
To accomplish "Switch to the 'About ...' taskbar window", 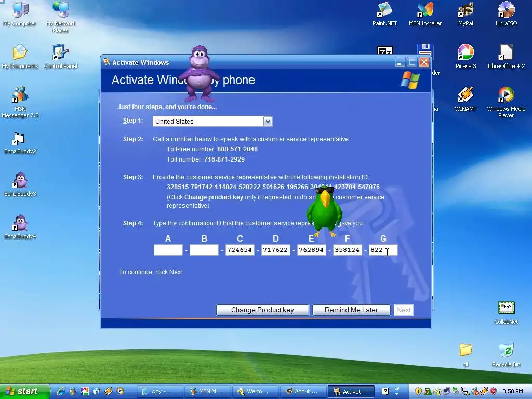I will point(303,391).
